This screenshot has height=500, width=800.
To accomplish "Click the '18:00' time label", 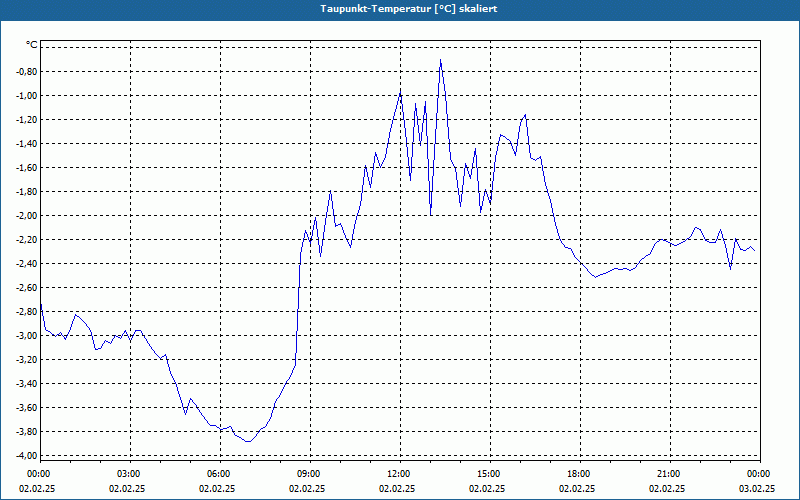I will pos(581,474).
